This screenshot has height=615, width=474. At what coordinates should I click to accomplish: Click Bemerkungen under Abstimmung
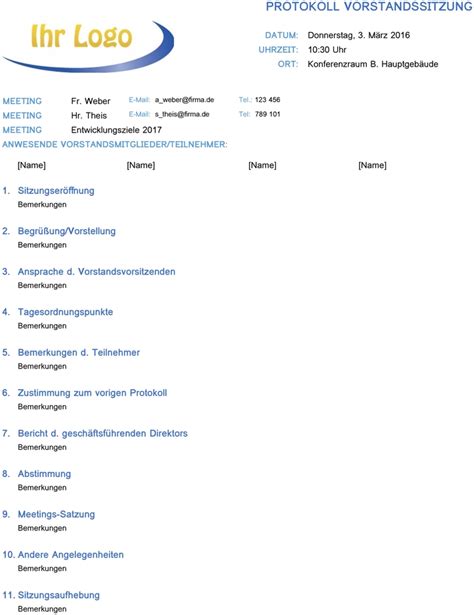42,488
